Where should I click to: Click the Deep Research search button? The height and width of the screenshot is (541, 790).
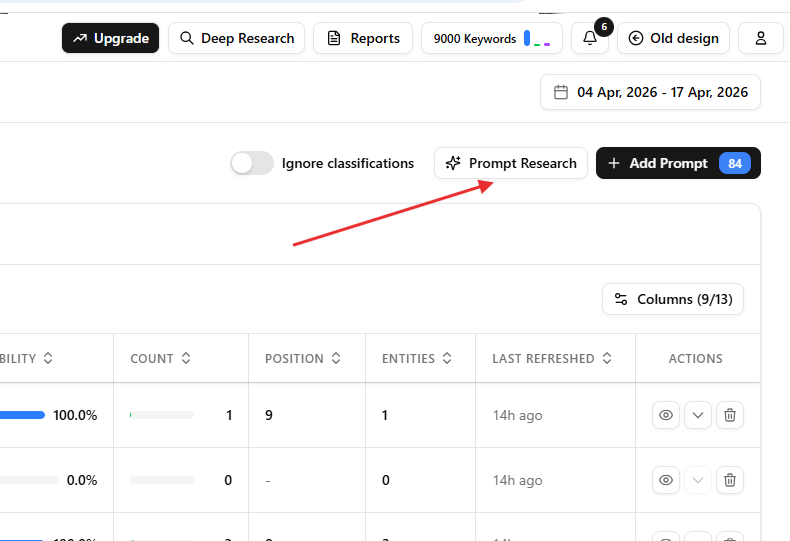pyautogui.click(x=236, y=39)
